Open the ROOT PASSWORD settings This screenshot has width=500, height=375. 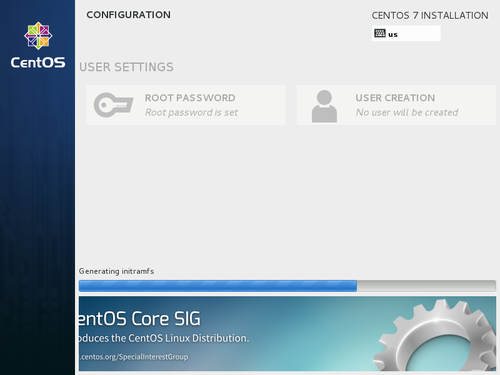pyautogui.click(x=186, y=105)
